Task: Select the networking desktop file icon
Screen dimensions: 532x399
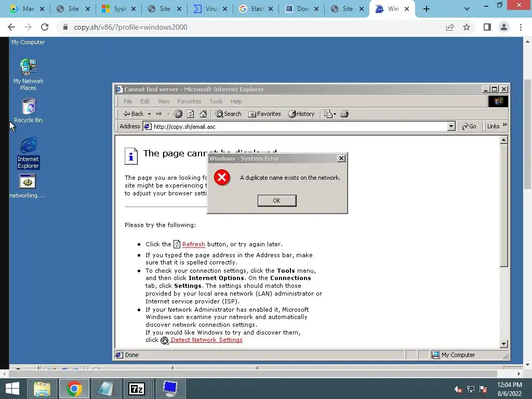Action: [28, 186]
